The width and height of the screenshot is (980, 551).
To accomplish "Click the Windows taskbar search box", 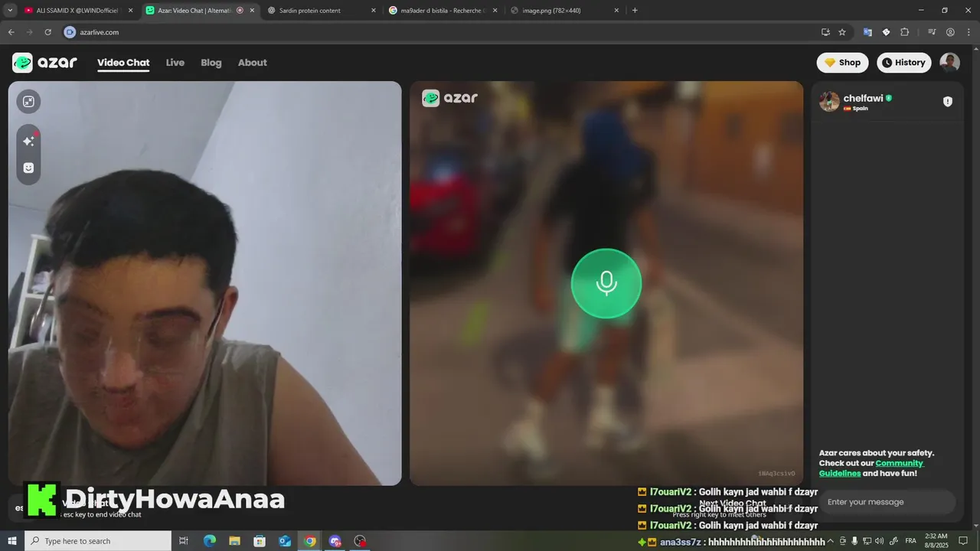I will coord(98,541).
